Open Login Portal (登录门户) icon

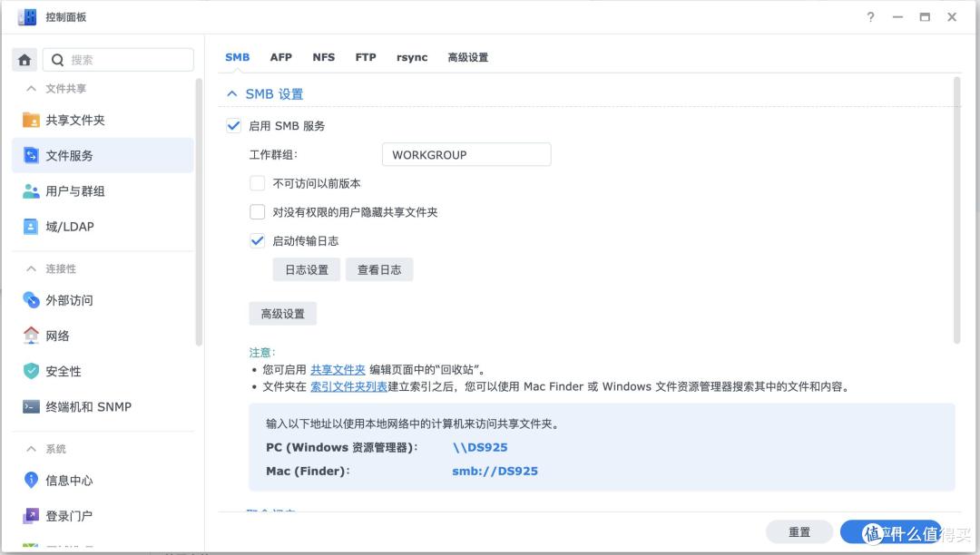(31, 516)
